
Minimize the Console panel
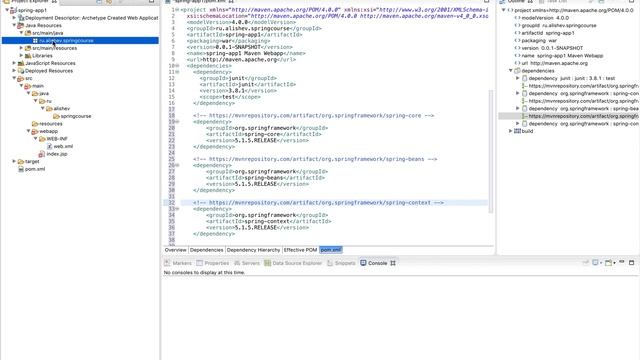[x=622, y=262]
